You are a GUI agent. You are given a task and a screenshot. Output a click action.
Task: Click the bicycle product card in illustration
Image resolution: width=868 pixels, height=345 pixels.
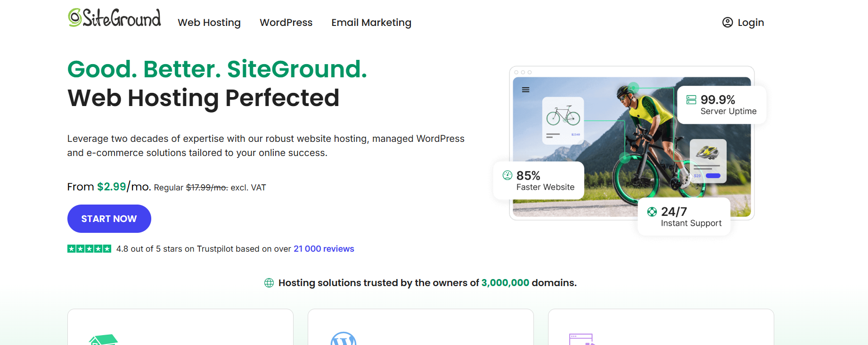click(563, 121)
